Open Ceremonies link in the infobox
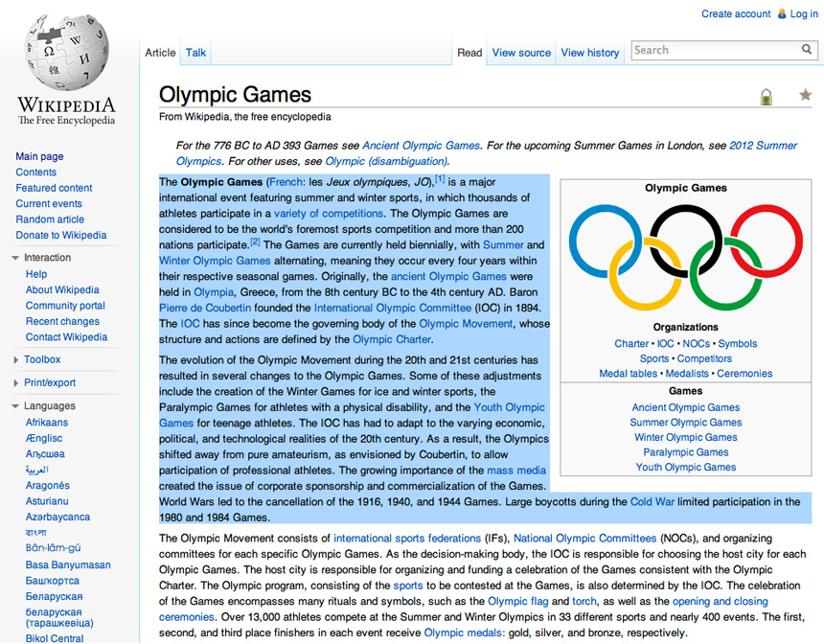This screenshot has width=824, height=644. click(x=744, y=373)
